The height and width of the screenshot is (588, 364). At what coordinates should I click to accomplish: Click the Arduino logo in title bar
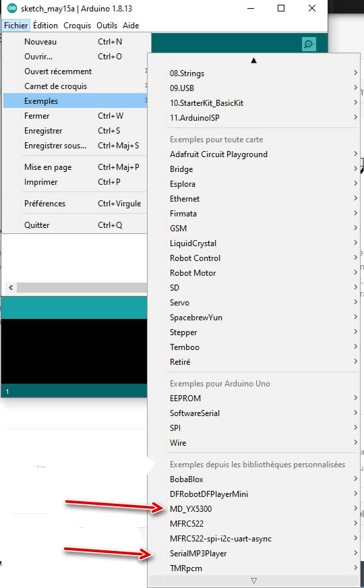12,8
